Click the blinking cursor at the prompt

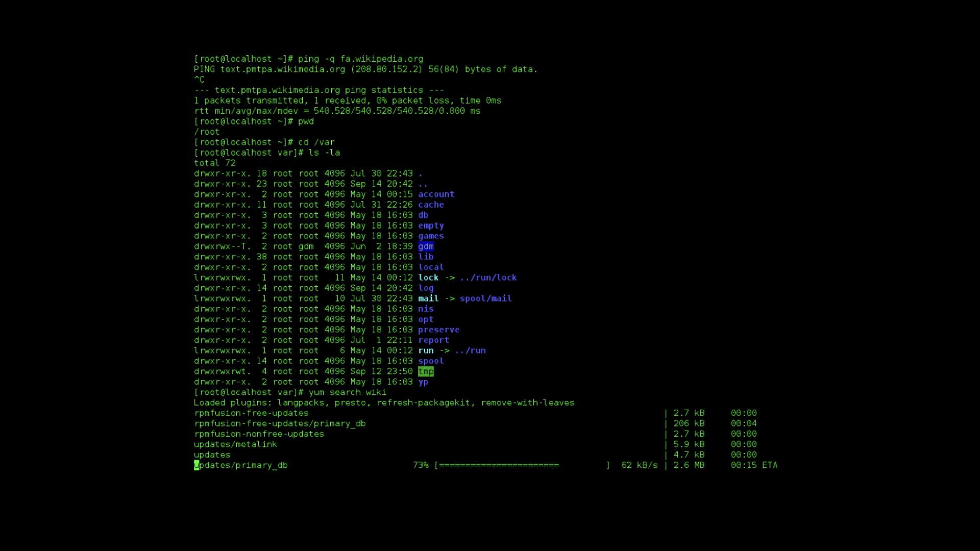197,465
